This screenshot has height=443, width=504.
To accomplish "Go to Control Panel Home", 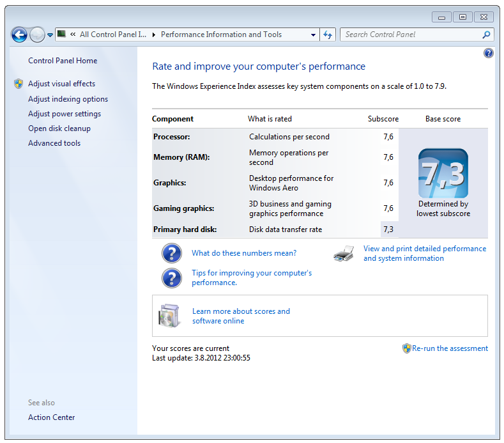I will [x=63, y=61].
